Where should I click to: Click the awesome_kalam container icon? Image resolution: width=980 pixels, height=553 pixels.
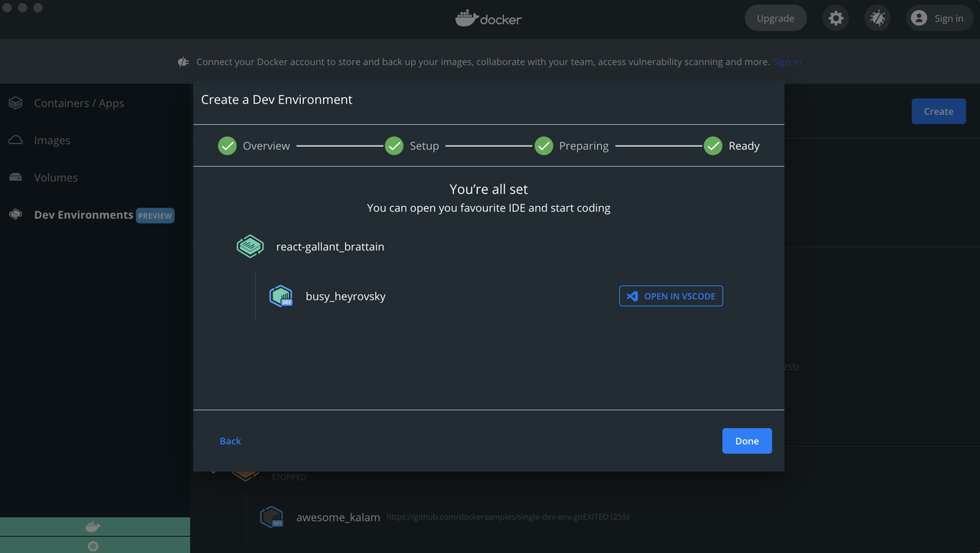[272, 517]
